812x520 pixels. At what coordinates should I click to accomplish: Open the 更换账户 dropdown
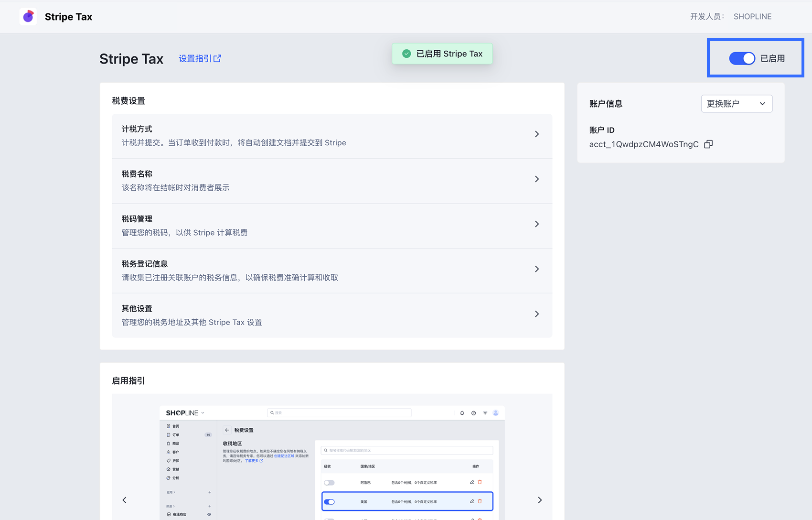click(x=737, y=104)
